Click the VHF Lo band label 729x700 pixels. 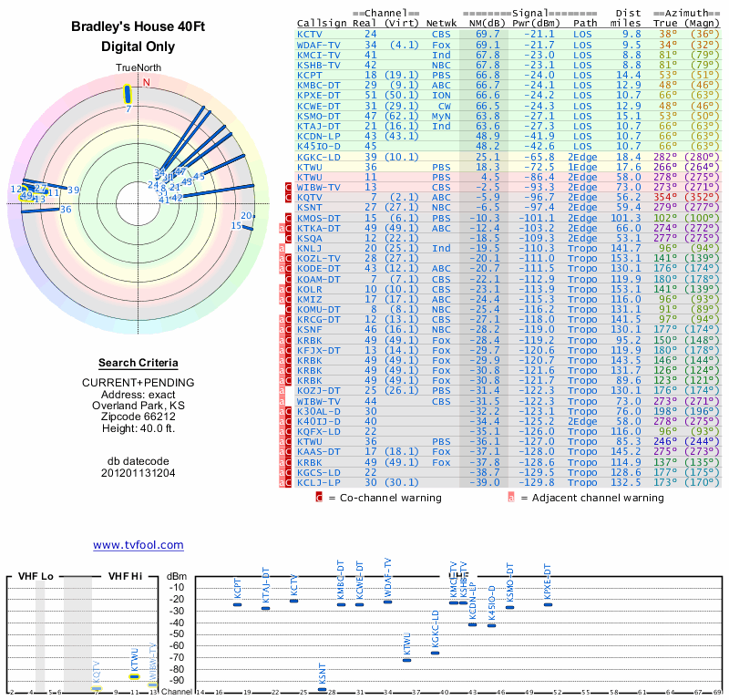coord(36,576)
